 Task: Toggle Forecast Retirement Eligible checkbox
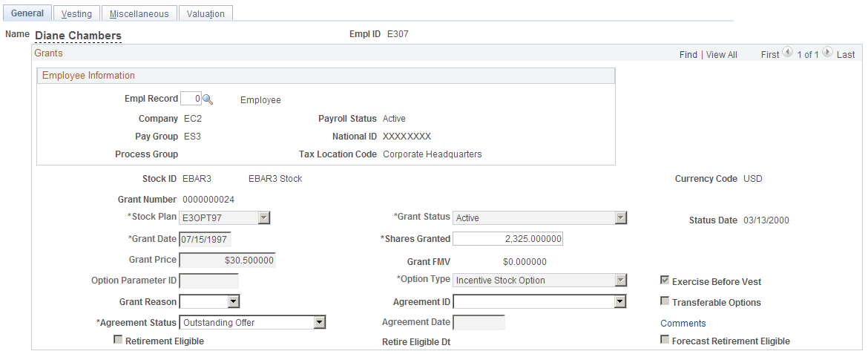tap(665, 340)
